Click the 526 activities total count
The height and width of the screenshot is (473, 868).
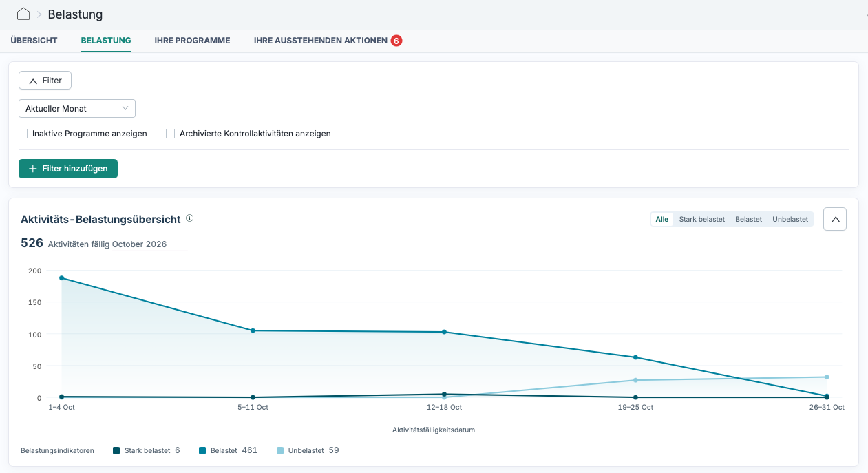click(32, 243)
